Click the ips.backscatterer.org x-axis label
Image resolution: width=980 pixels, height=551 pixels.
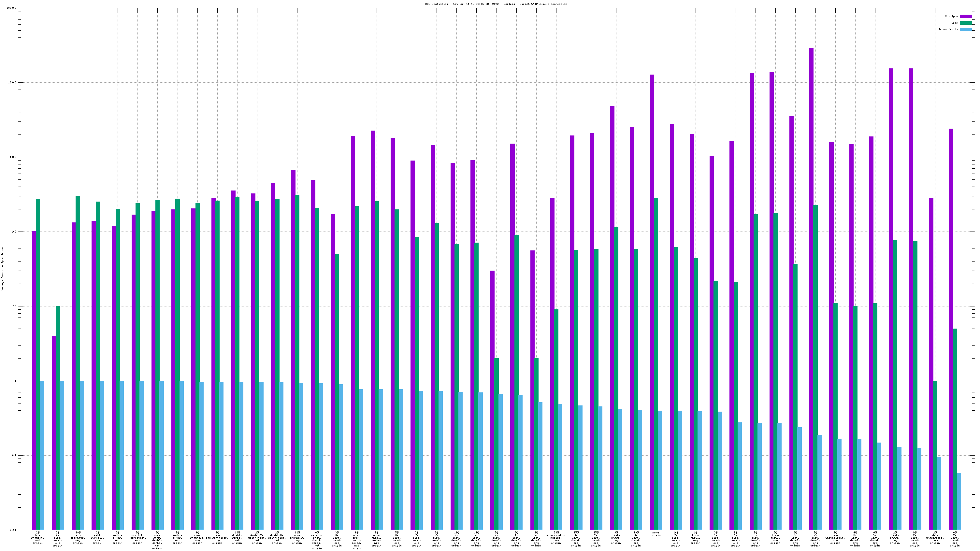point(217,538)
